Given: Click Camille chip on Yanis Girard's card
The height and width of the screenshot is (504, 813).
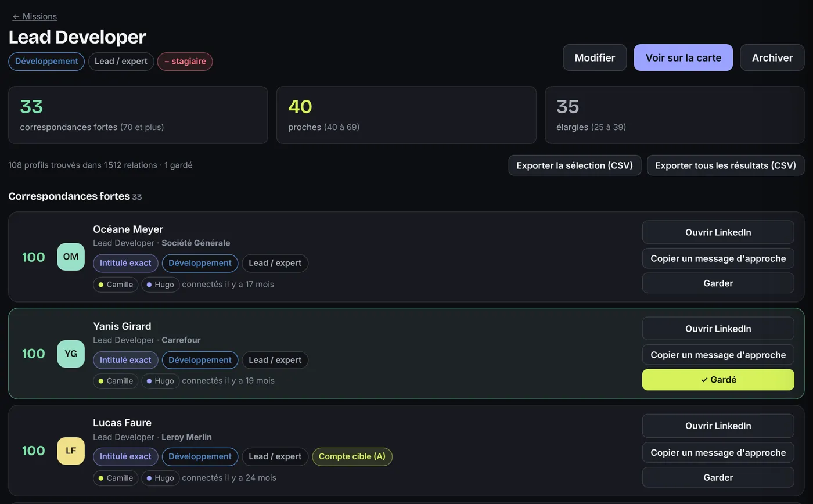Looking at the screenshot, I should pos(116,381).
